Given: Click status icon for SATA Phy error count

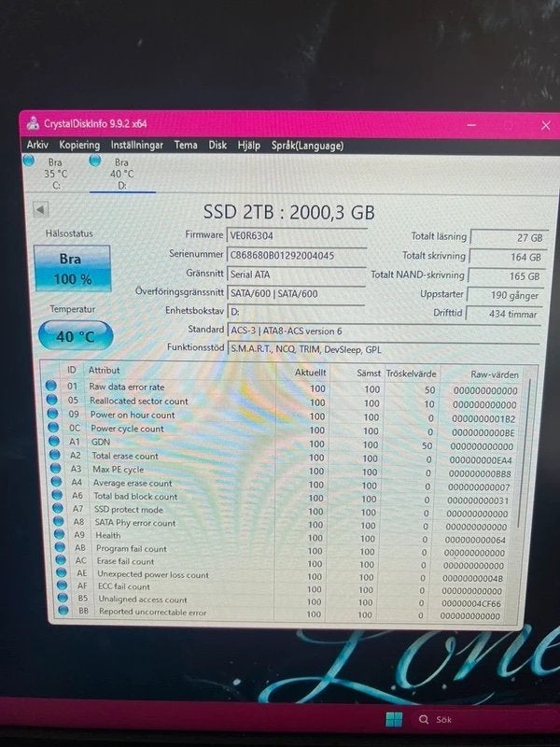Looking at the screenshot, I should click(x=59, y=522).
